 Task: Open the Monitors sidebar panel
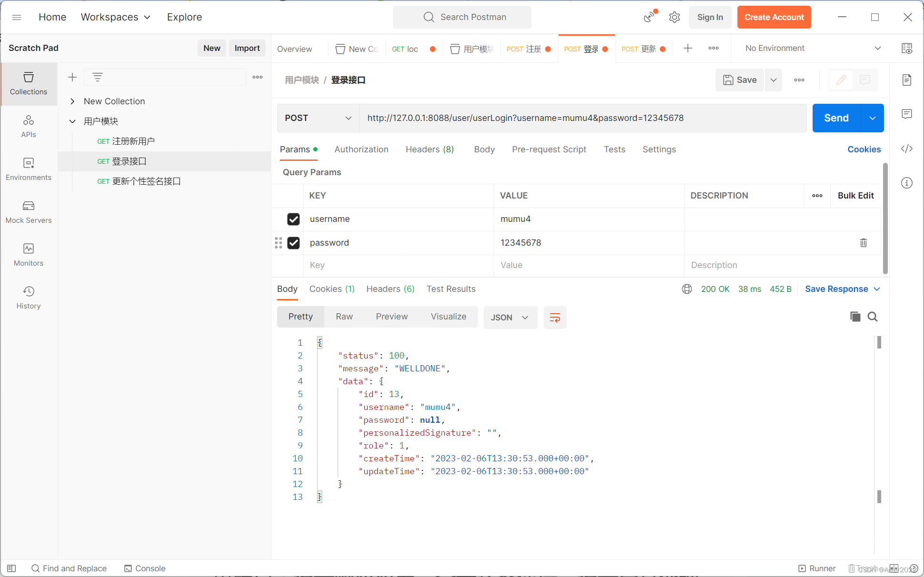(29, 255)
